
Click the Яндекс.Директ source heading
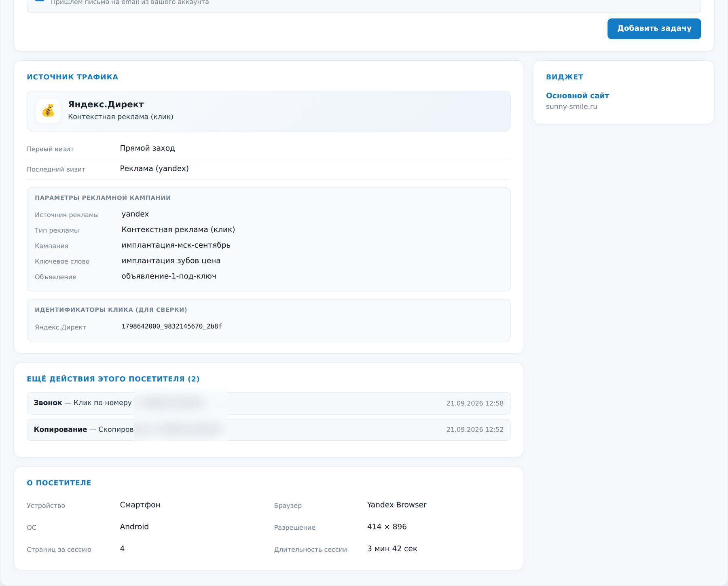106,104
